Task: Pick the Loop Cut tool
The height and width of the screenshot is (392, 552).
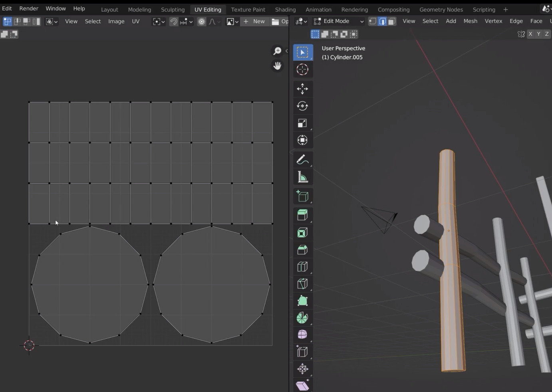Action: click(x=302, y=267)
